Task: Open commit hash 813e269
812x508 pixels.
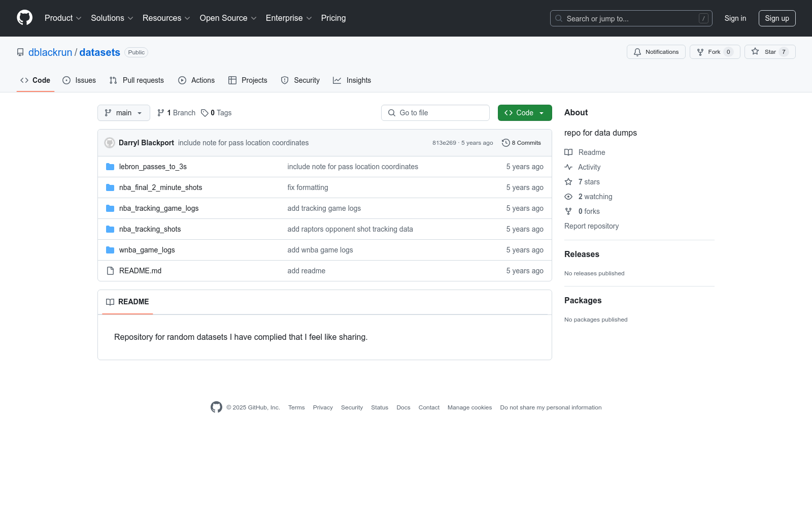Action: pos(444,143)
